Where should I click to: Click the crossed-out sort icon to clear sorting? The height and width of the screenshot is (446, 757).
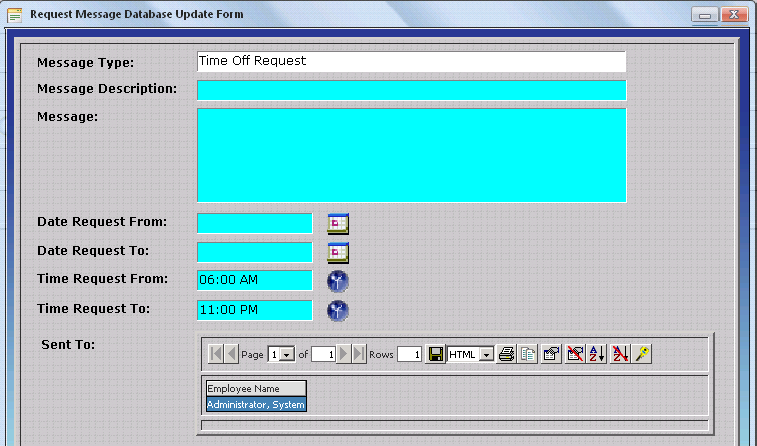click(x=620, y=354)
